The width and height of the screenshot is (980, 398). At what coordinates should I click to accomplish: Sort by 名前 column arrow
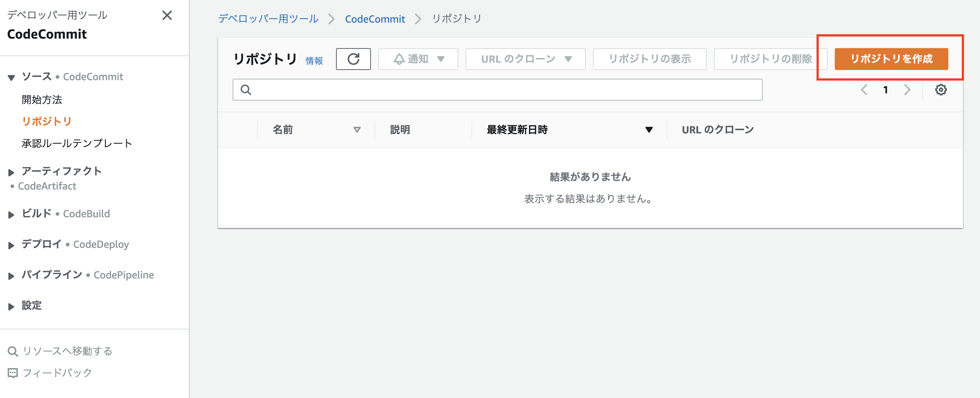point(357,130)
